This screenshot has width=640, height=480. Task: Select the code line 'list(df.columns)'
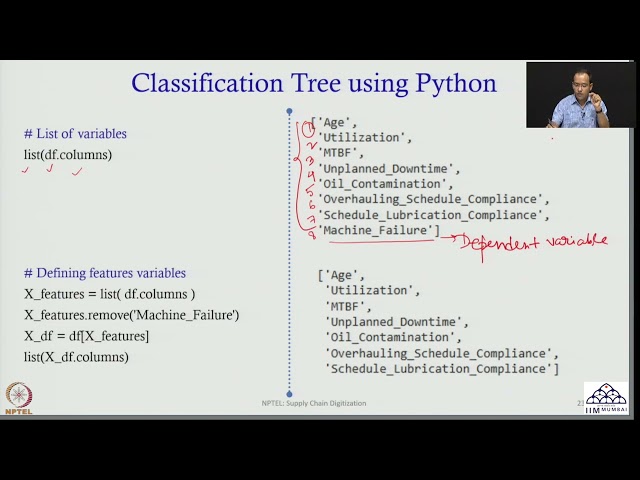68,155
